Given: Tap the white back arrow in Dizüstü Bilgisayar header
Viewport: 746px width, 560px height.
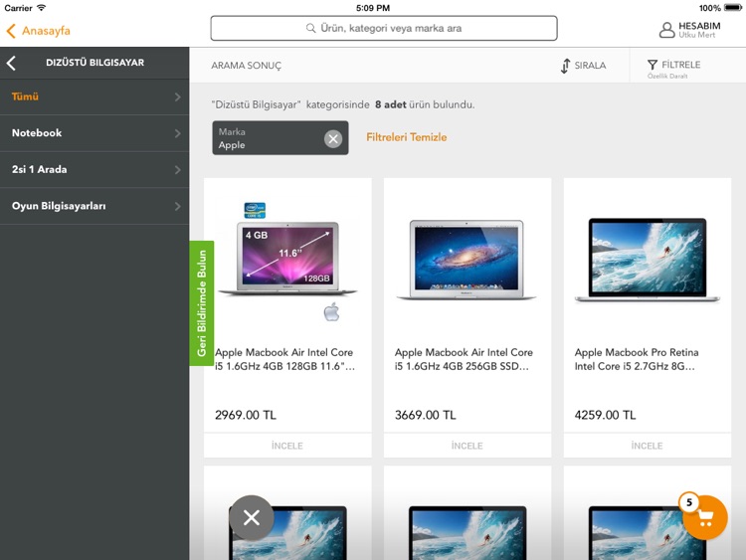Looking at the screenshot, I should click(x=11, y=63).
